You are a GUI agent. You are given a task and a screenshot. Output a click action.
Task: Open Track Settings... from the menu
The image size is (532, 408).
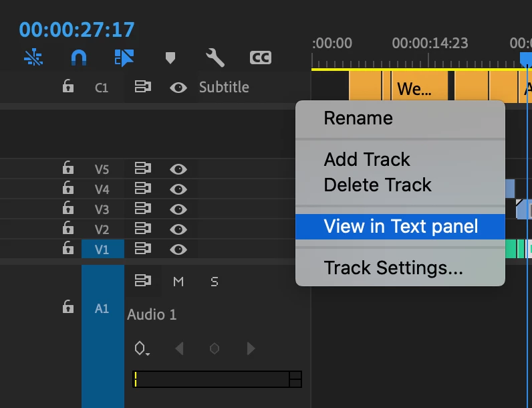point(393,268)
